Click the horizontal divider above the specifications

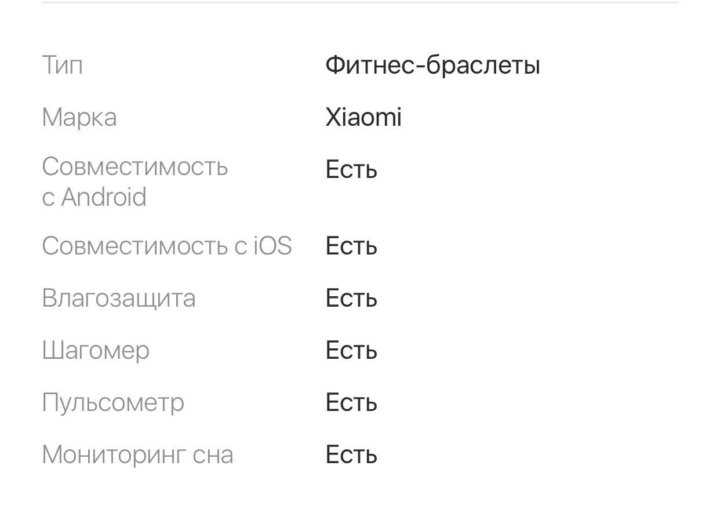360,3
